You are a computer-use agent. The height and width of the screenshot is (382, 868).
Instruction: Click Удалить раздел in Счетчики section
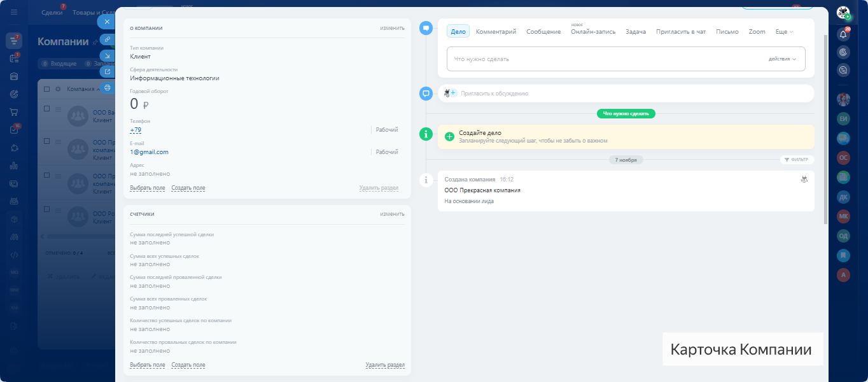point(385,365)
